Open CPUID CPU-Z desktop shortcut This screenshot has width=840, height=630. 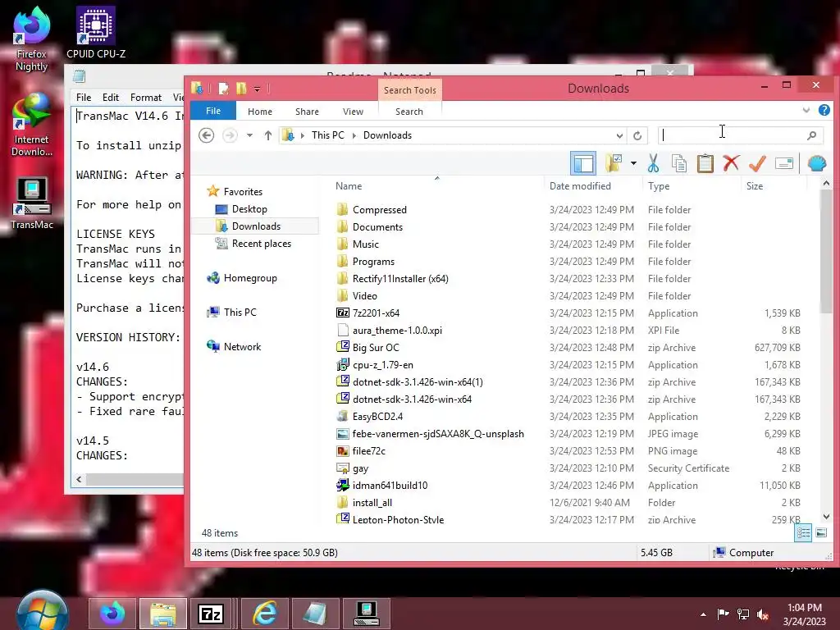pos(96,32)
